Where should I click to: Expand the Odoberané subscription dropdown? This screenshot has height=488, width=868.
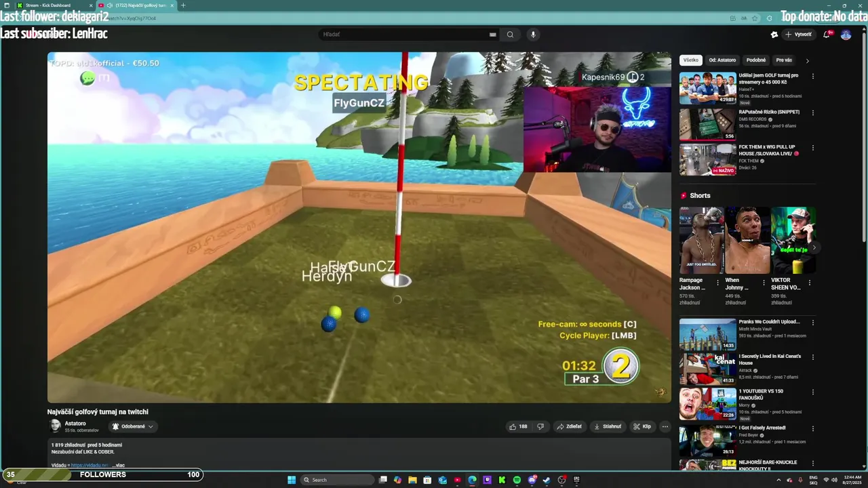[133, 426]
